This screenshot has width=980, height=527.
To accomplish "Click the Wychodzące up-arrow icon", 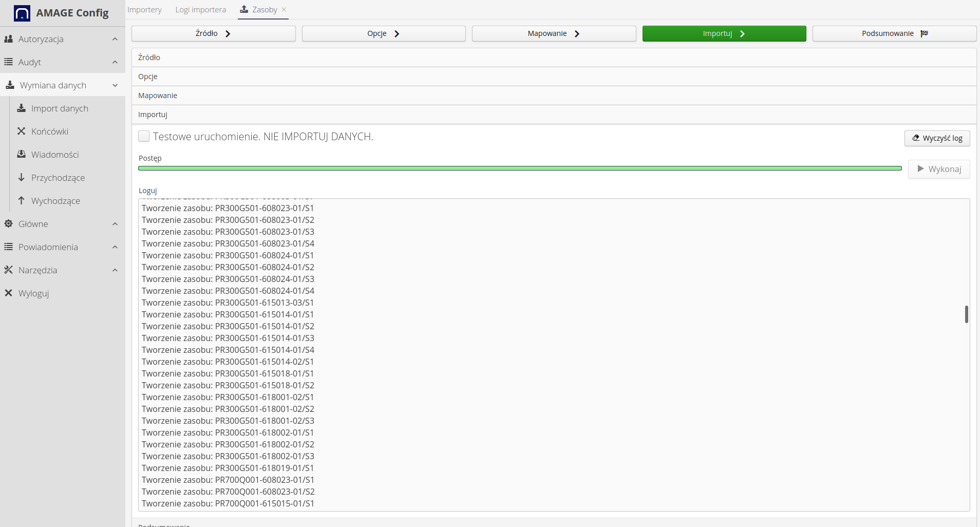I will 21,200.
